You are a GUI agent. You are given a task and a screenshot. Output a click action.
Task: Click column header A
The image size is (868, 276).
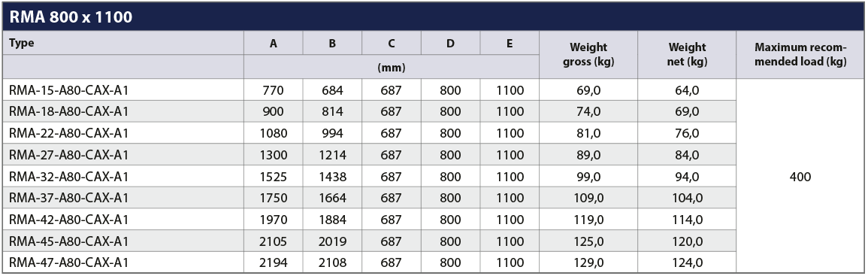click(x=273, y=44)
